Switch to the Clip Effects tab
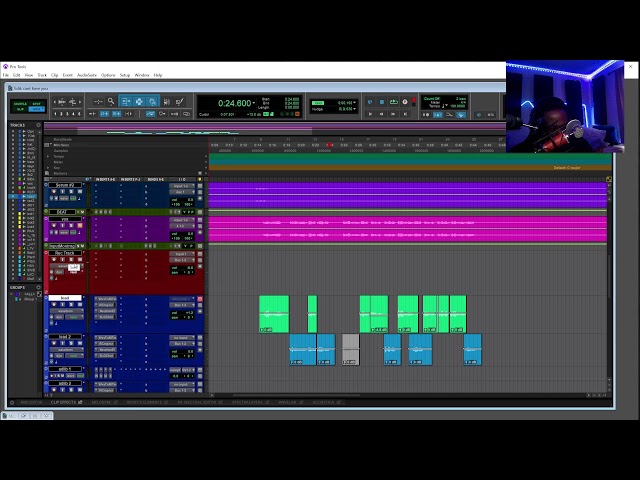640x480 pixels. (x=65, y=402)
